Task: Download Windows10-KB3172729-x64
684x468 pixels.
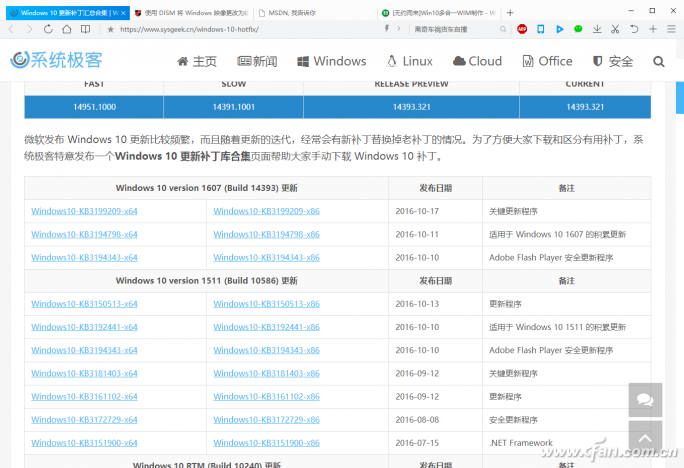Action: coord(84,420)
